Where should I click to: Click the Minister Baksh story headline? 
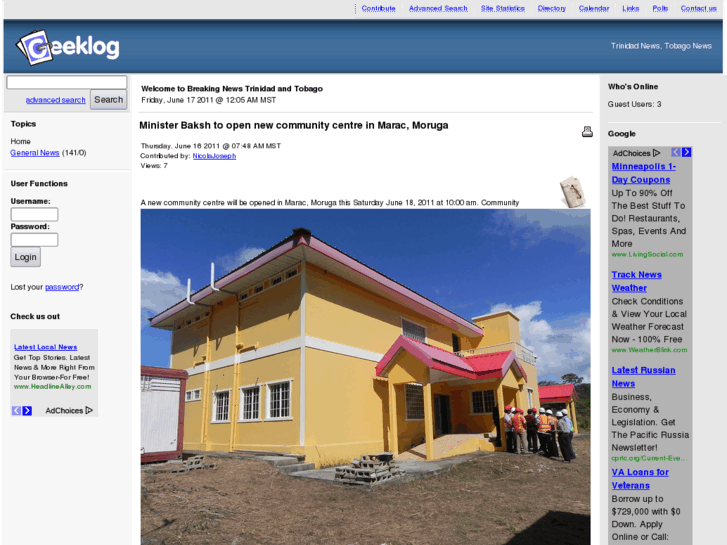coord(294,125)
